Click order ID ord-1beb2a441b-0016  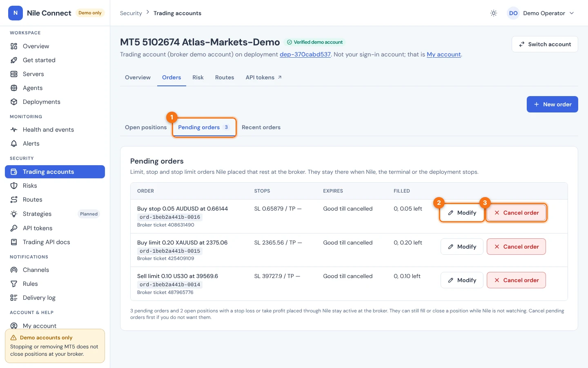[x=170, y=217]
